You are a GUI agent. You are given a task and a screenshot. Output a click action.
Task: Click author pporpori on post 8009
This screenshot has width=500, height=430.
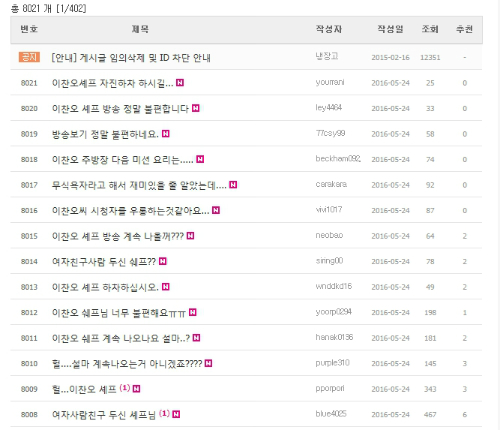coord(330,388)
